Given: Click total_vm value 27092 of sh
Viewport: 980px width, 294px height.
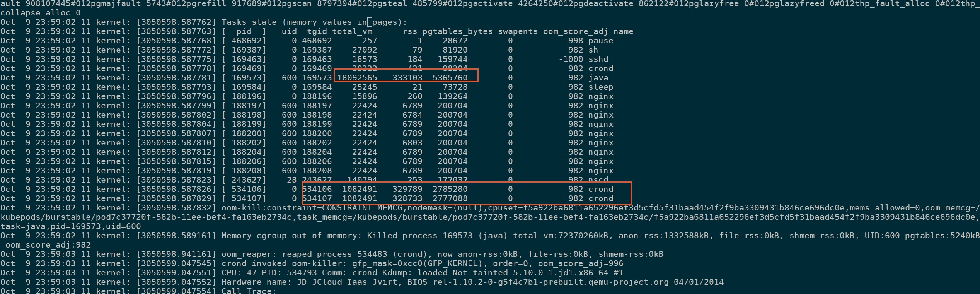Looking at the screenshot, I should (x=365, y=50).
